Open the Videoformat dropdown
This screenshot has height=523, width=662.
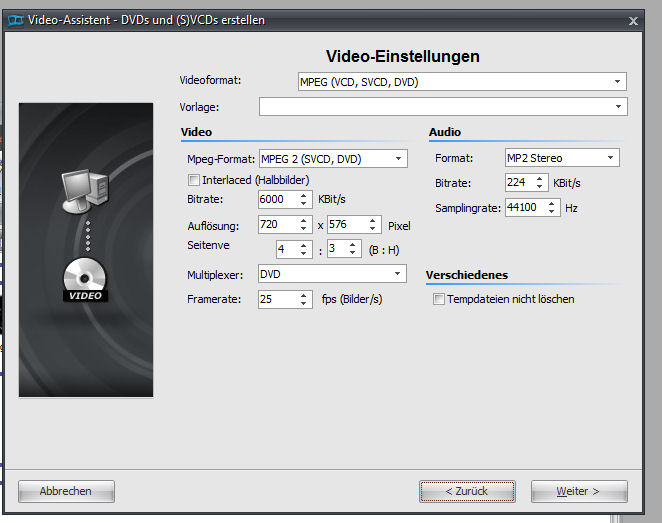tap(461, 81)
